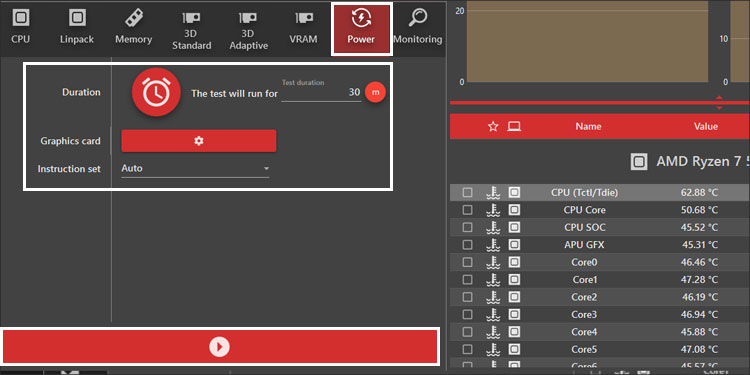
Task: Click temperature icon in APU GFX row
Action: click(x=493, y=245)
